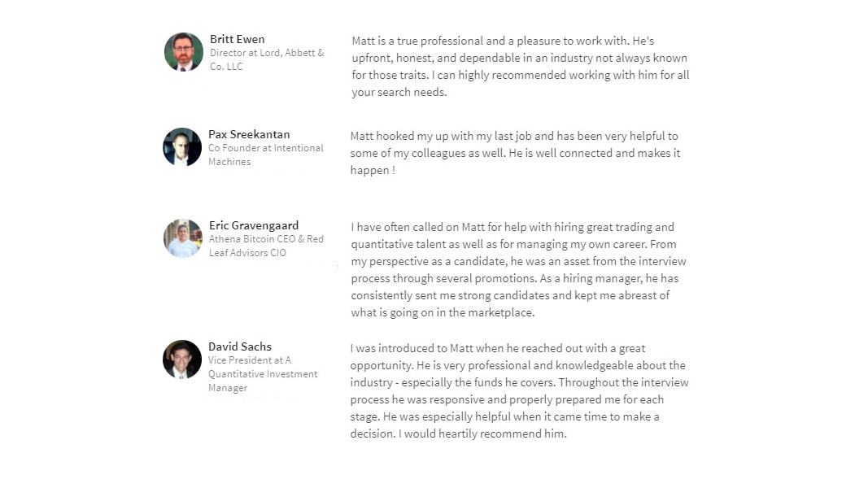The width and height of the screenshot is (868, 488).
Task: Click 'Director at Lord, Abbett & Co. LLC'
Action: point(267,59)
